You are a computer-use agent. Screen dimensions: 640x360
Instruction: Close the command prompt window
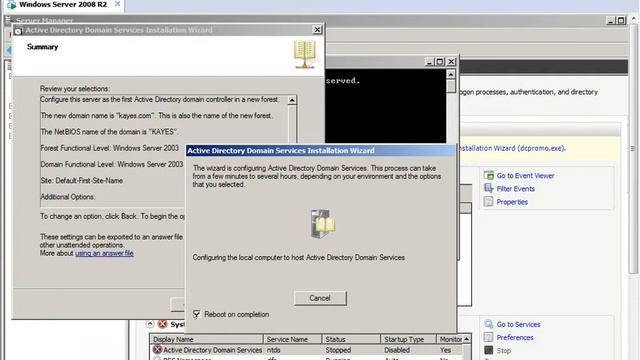pyautogui.click(x=451, y=62)
